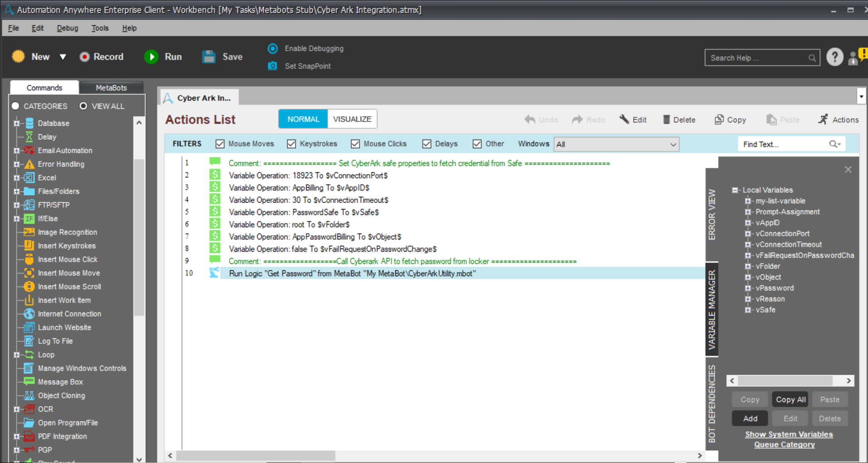Viewport: 868px width, 463px height.
Task: Click the Record icon in toolbar
Action: point(84,57)
